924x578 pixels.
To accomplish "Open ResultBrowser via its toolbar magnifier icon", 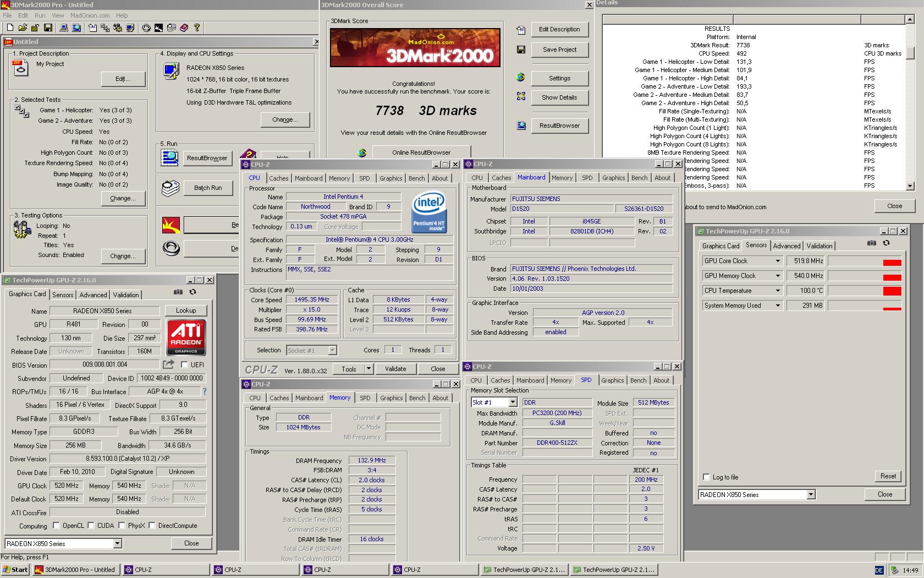I will tap(76, 28).
